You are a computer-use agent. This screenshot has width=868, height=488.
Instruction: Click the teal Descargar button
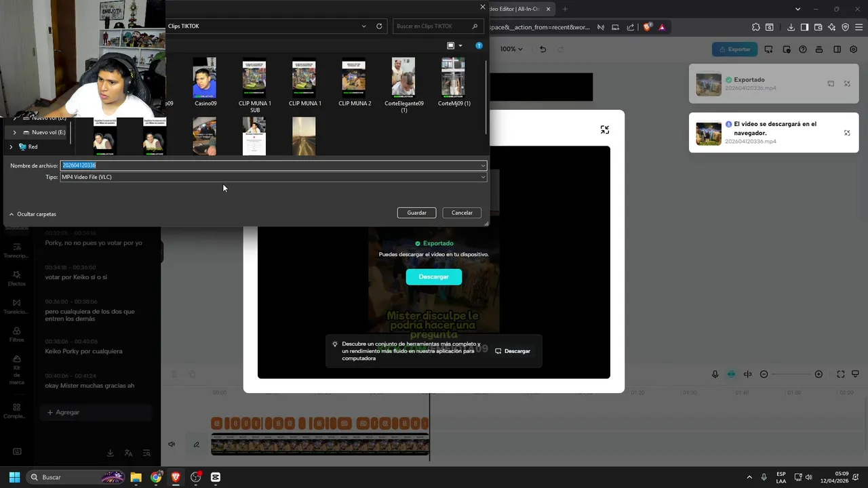pyautogui.click(x=434, y=277)
